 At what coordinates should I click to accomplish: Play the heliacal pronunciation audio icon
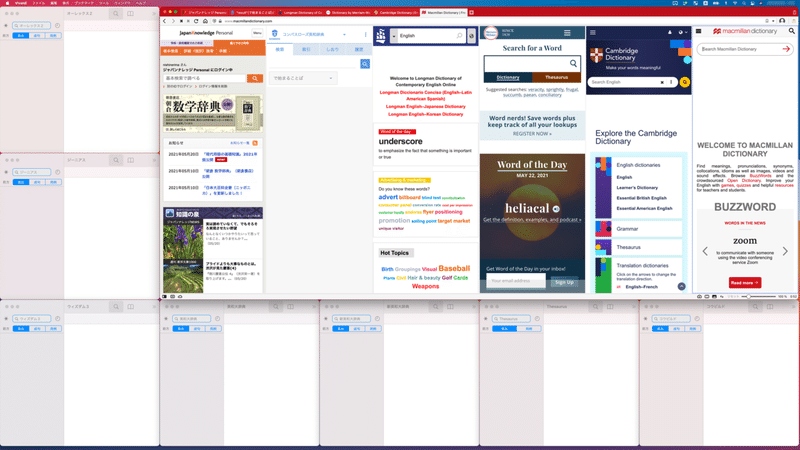(556, 209)
